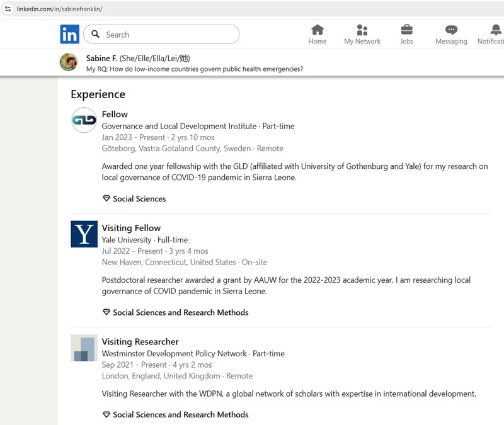Click the browser site information icon

click(x=8, y=9)
